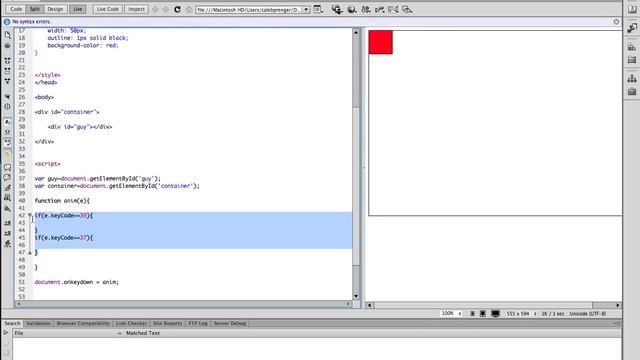The width and height of the screenshot is (640, 360).
Task: Click the Outdent Code icon
Action: pos(7,233)
